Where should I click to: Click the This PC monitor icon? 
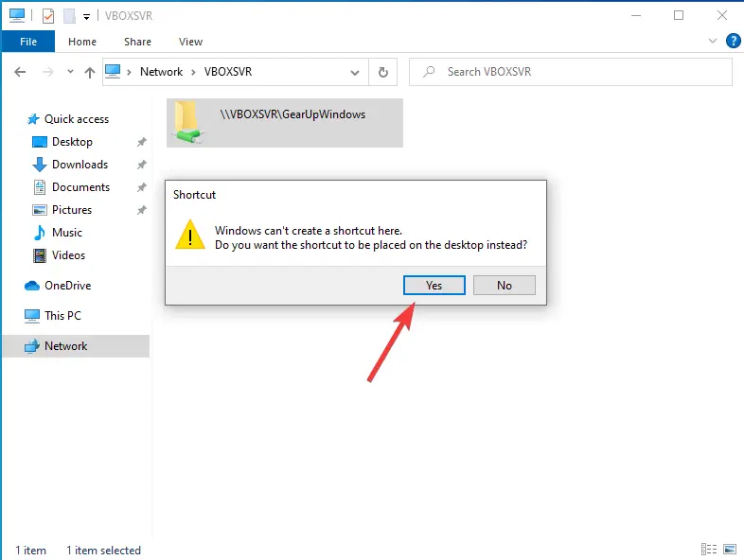pos(32,316)
